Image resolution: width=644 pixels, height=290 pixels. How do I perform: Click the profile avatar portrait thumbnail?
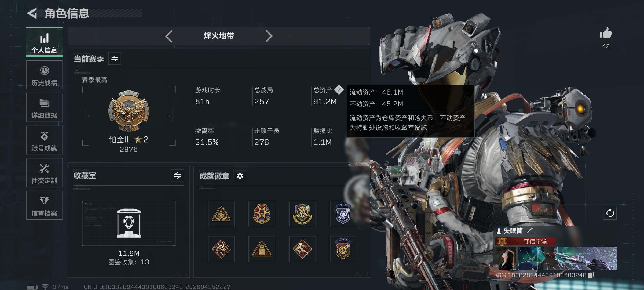click(x=505, y=258)
